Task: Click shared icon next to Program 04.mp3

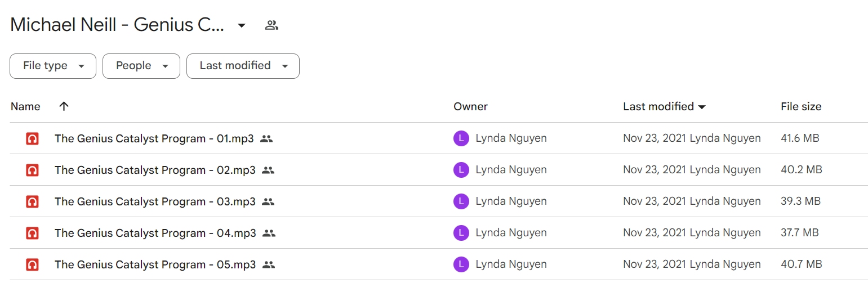Action: click(x=269, y=233)
